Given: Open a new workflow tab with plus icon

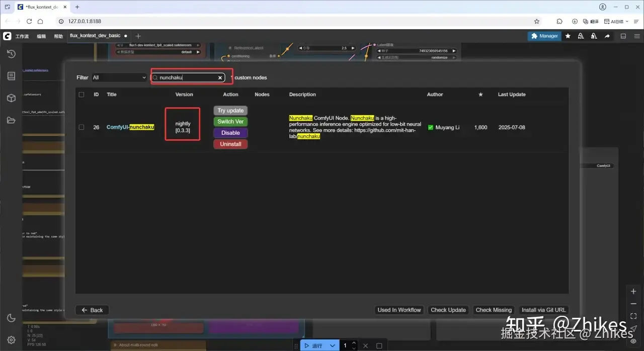Looking at the screenshot, I should [x=138, y=36].
